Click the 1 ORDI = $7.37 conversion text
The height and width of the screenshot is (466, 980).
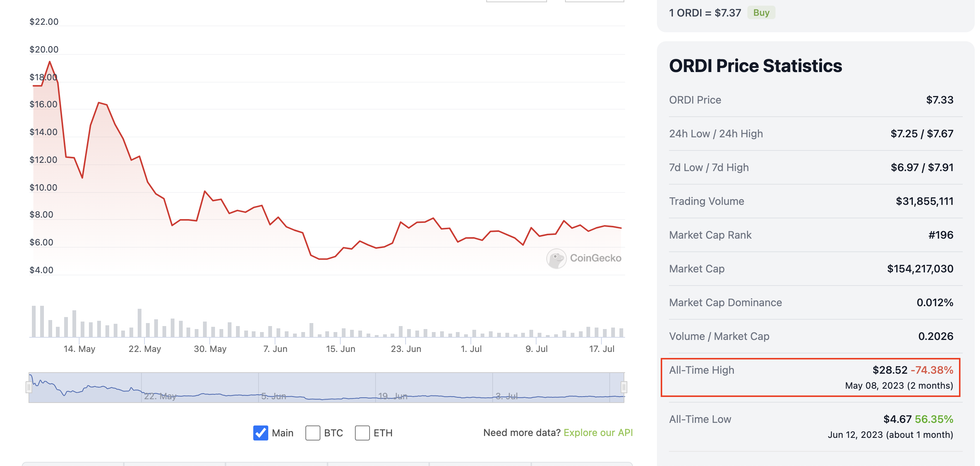click(705, 12)
